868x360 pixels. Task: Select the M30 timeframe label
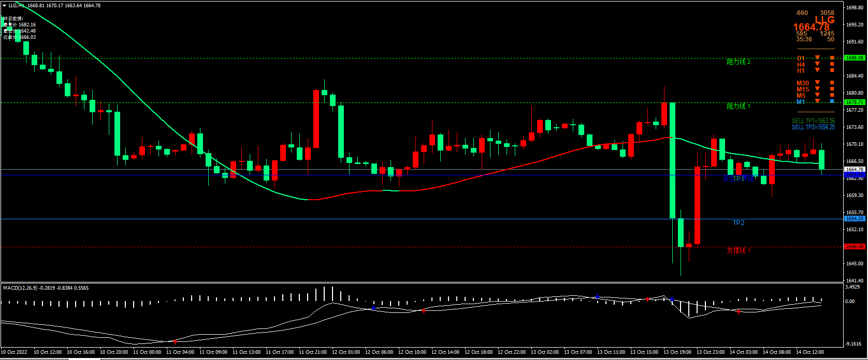pyautogui.click(x=803, y=83)
